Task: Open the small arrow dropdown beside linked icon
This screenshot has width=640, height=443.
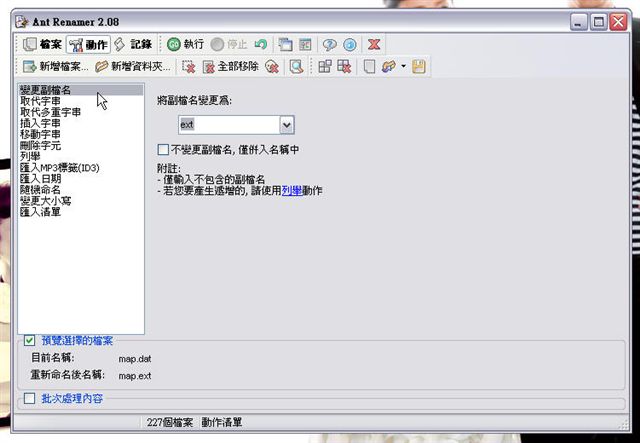Action: tap(403, 66)
